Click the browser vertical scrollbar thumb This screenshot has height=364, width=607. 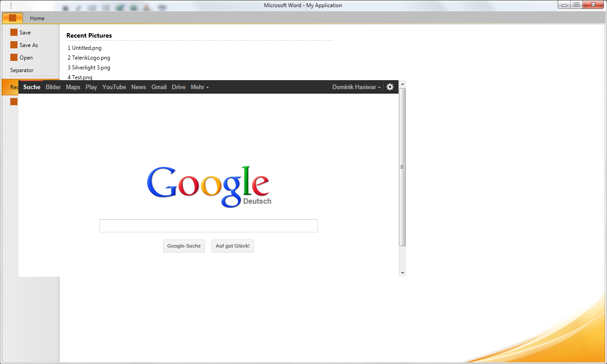coord(403,167)
